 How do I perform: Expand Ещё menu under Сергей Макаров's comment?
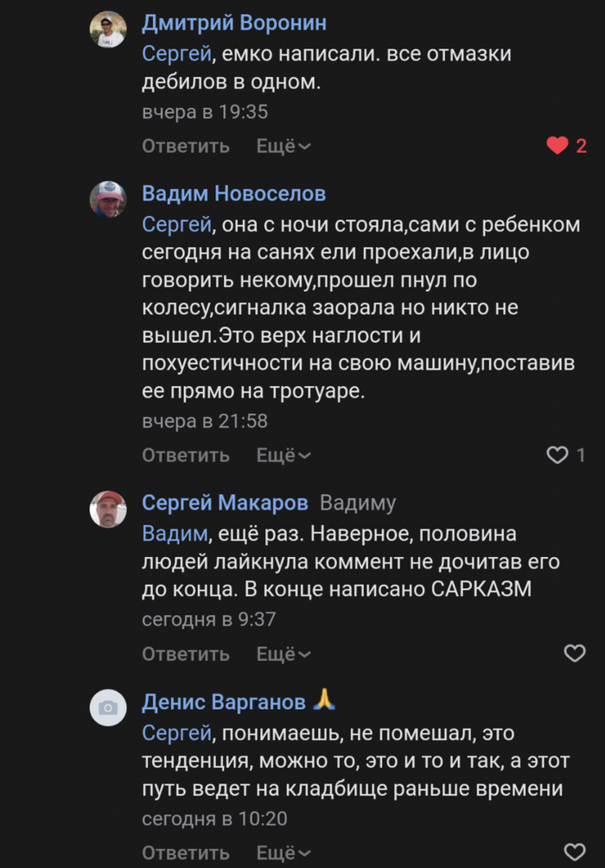click(x=283, y=654)
